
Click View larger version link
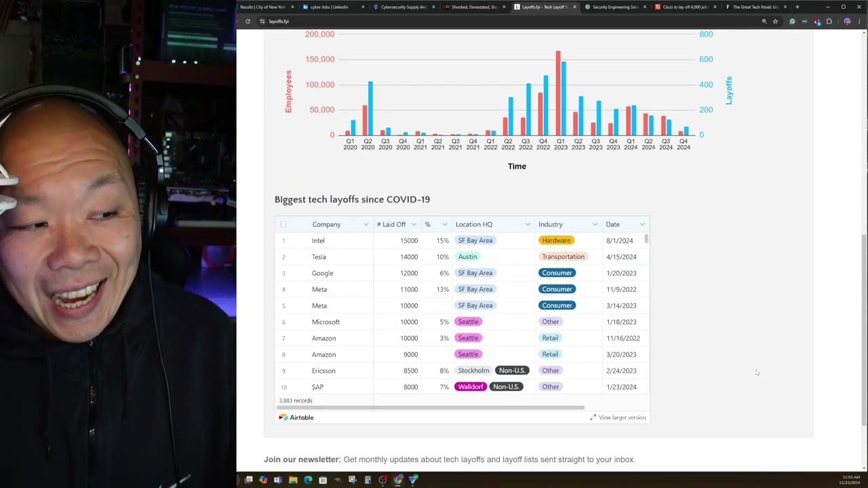tap(623, 418)
